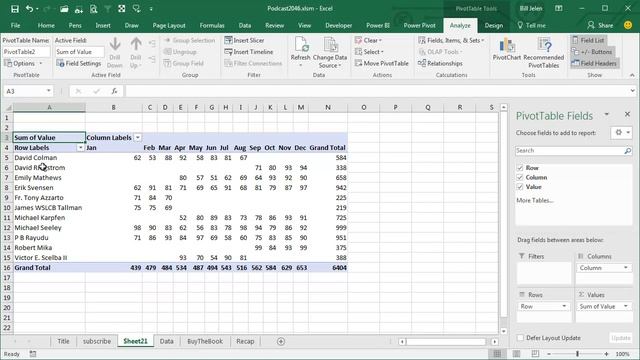Click the Open folder icon in quick access toolbar

[x=64, y=9]
